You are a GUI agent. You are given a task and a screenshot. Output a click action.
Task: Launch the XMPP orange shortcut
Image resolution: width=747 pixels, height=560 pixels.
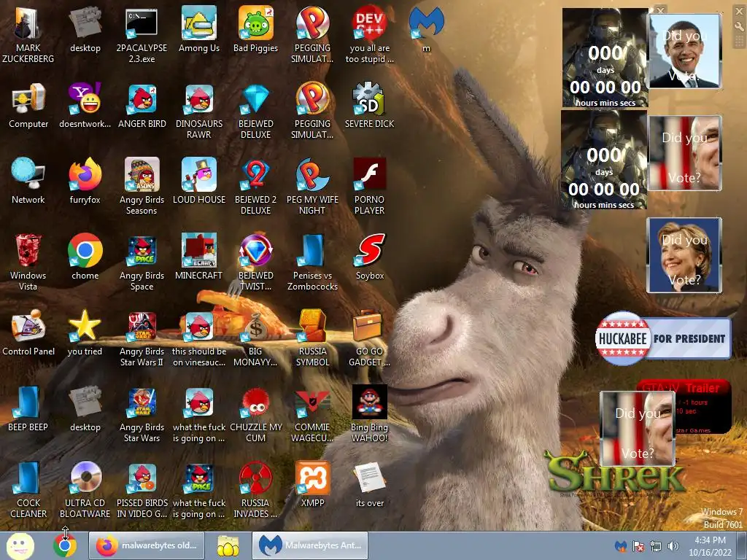point(312,484)
